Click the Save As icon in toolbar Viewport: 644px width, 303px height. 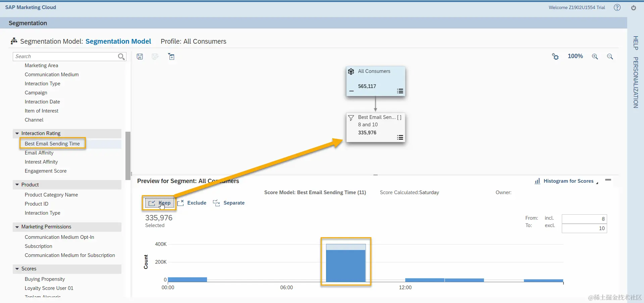(155, 56)
